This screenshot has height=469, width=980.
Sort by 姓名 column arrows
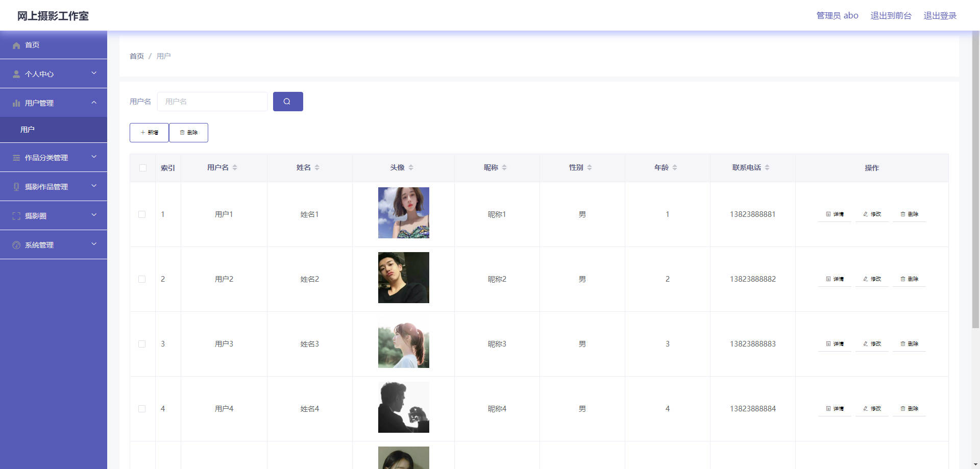click(317, 167)
